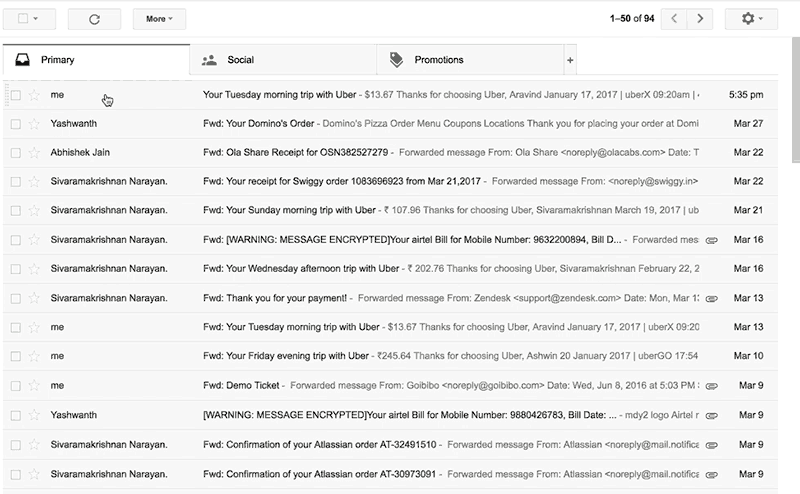Select checkbox for Domino's Order email
The image size is (800, 494).
pos(16,125)
